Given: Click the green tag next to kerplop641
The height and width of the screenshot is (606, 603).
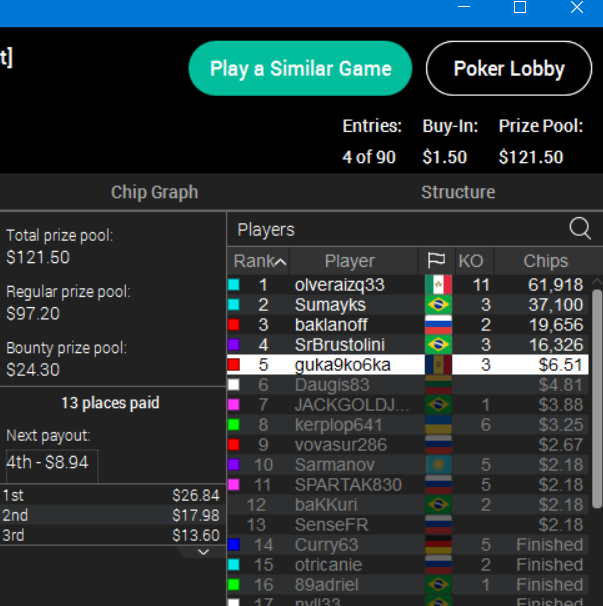Looking at the screenshot, I should point(233,425).
